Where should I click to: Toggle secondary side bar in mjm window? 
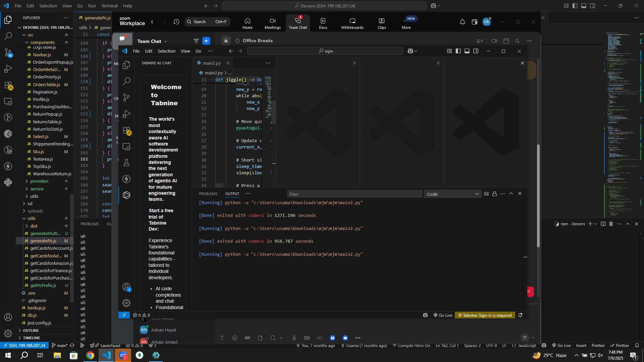(x=476, y=51)
